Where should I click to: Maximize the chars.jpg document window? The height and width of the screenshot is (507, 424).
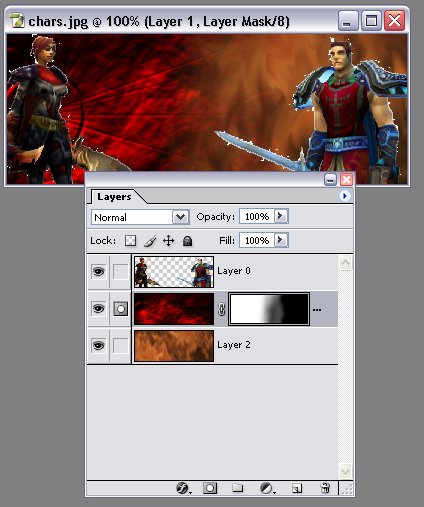pyautogui.click(x=371, y=21)
